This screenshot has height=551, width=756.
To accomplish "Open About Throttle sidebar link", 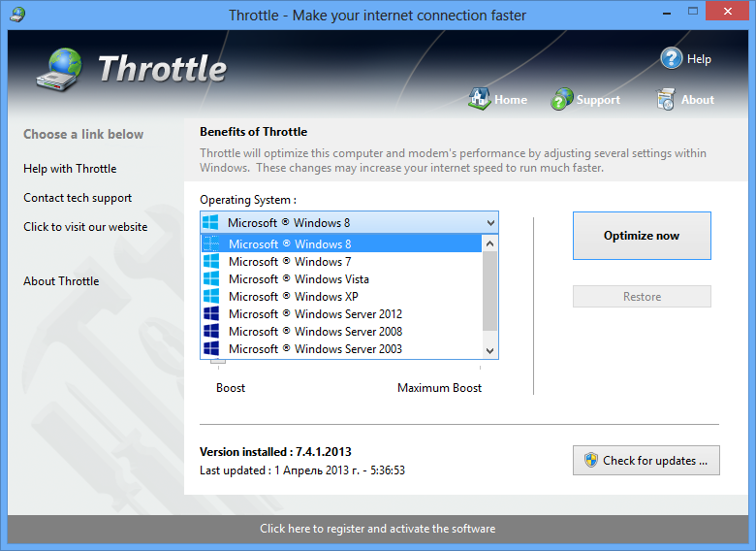I will coord(61,280).
